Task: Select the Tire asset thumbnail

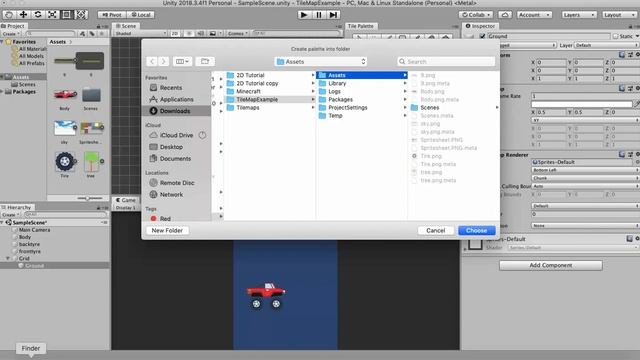Action: (65, 162)
